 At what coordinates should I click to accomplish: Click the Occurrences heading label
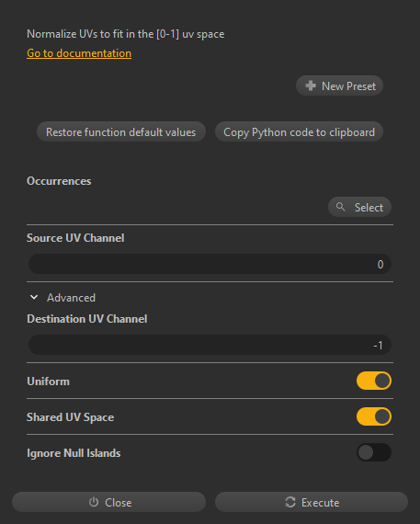click(59, 181)
